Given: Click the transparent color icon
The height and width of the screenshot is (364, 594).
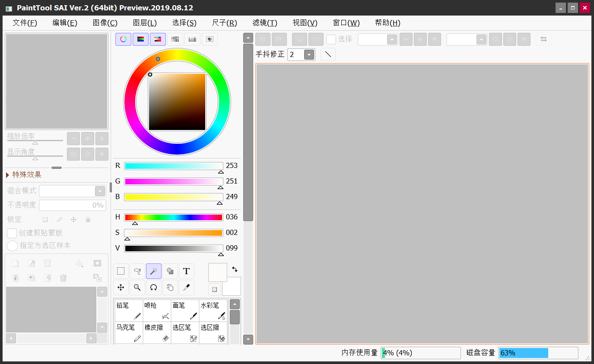Looking at the screenshot, I should 214,289.
